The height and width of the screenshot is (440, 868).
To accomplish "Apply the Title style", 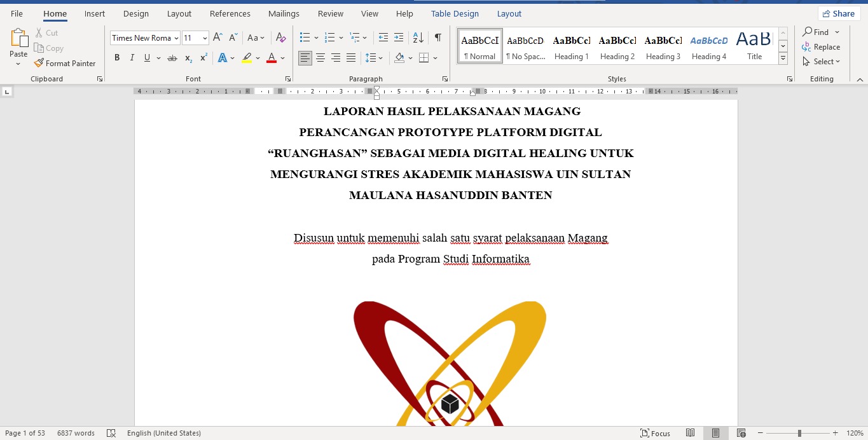I will tap(754, 46).
